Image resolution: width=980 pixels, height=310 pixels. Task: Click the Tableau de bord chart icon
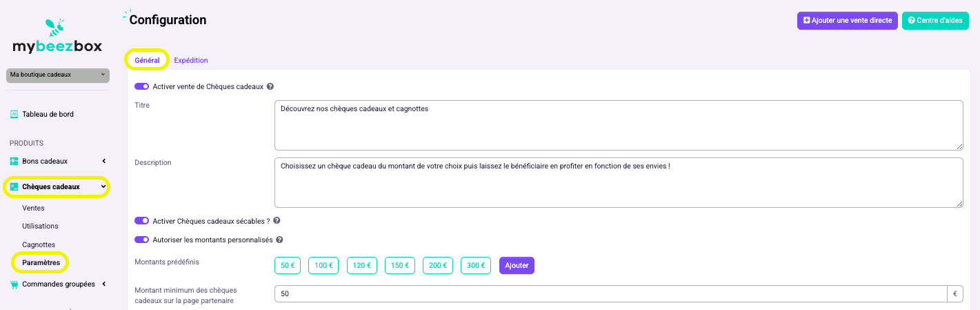pyautogui.click(x=14, y=114)
